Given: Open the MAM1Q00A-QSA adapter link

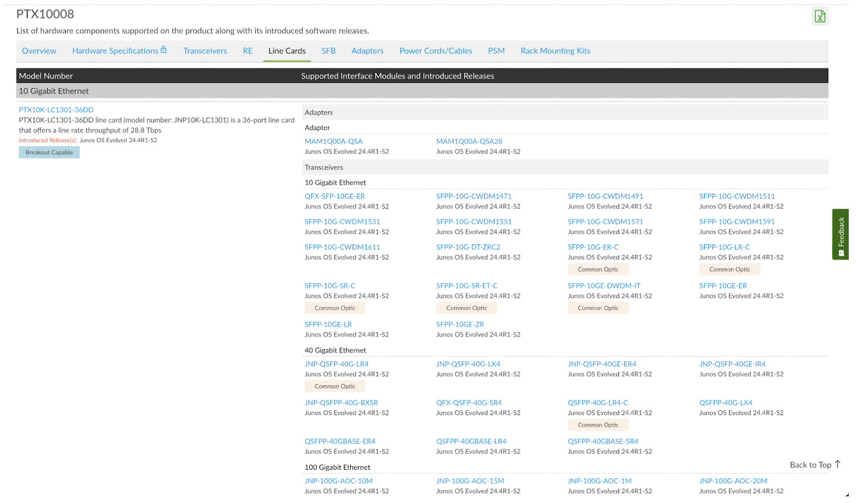Looking at the screenshot, I should [x=333, y=142].
